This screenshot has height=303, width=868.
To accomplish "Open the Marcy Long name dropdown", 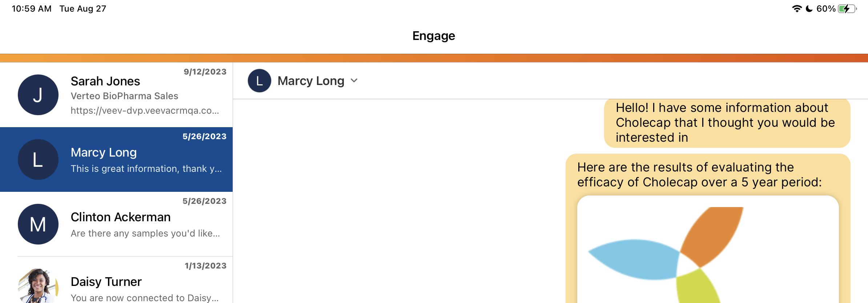I will point(311,81).
